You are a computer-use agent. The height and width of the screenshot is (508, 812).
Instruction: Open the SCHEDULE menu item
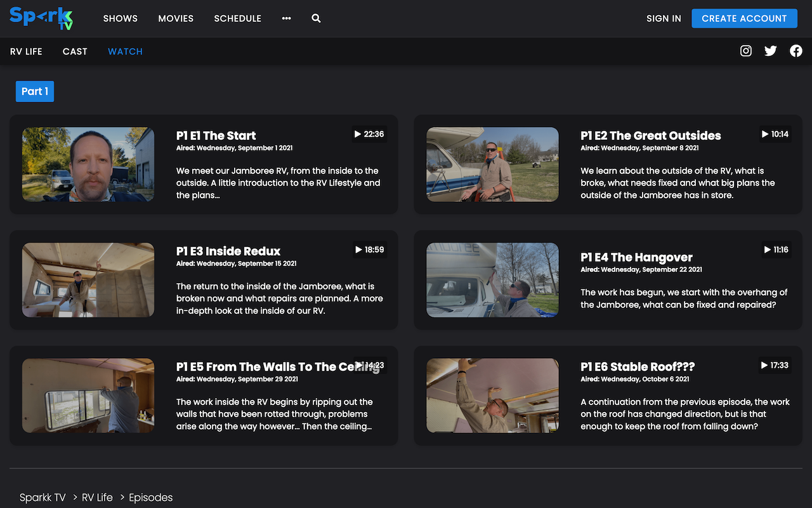(237, 18)
